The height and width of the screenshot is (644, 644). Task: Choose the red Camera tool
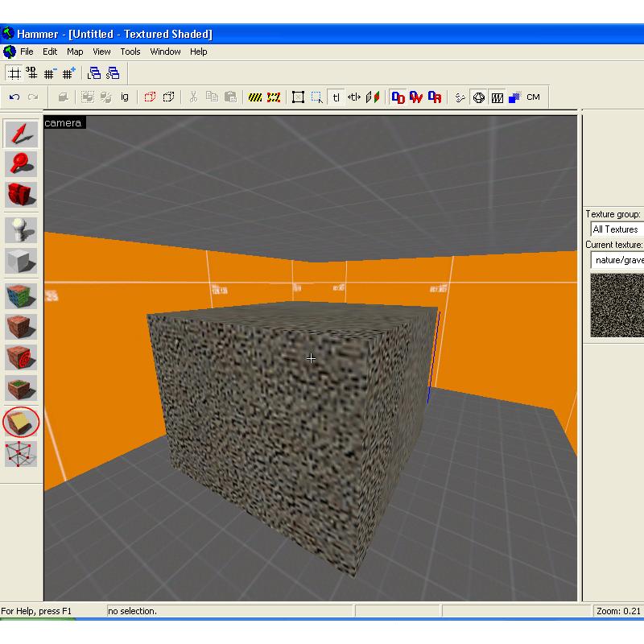coord(22,194)
